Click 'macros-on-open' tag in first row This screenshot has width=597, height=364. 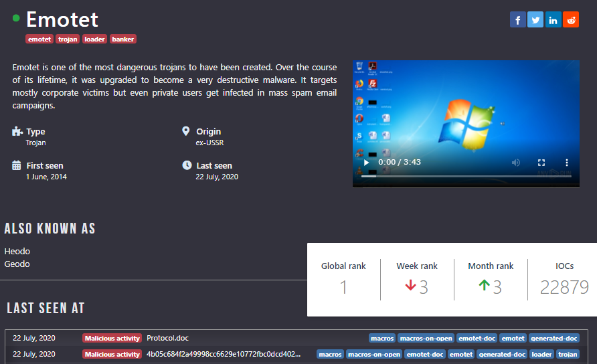tap(426, 338)
